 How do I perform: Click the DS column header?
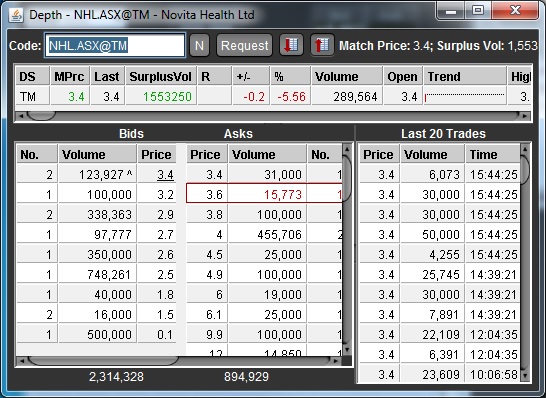click(33, 76)
